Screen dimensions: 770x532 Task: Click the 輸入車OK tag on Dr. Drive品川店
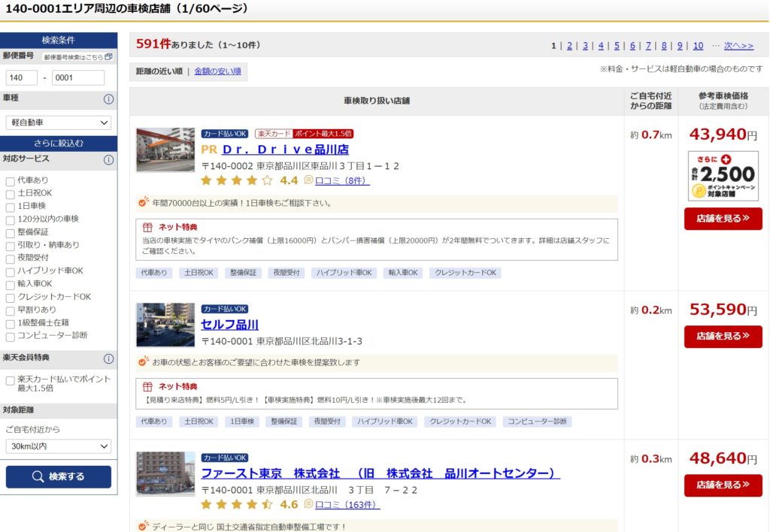pos(403,272)
